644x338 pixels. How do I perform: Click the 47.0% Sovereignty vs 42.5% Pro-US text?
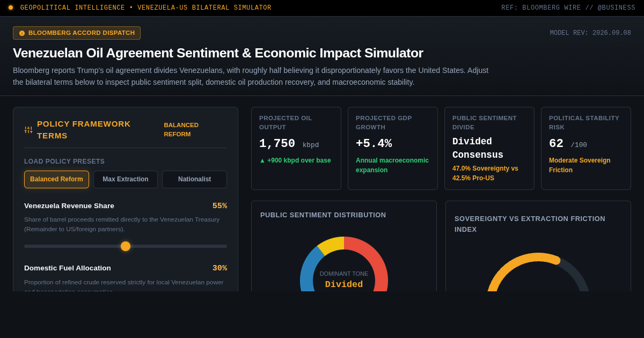click(x=485, y=173)
